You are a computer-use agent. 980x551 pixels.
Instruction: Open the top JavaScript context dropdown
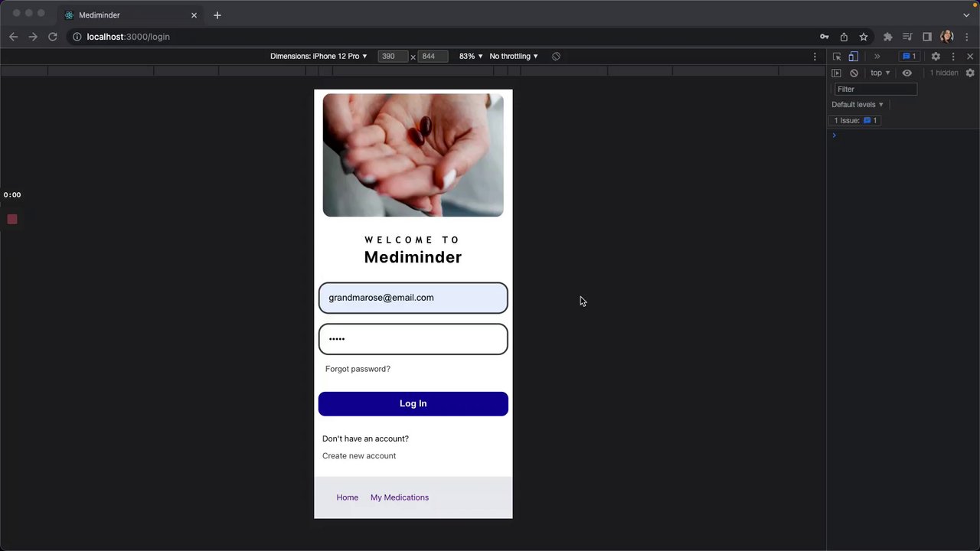click(880, 73)
